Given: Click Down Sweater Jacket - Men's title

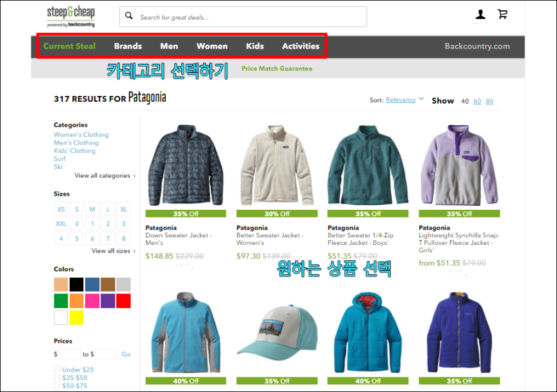Looking at the screenshot, I should click(x=179, y=239).
